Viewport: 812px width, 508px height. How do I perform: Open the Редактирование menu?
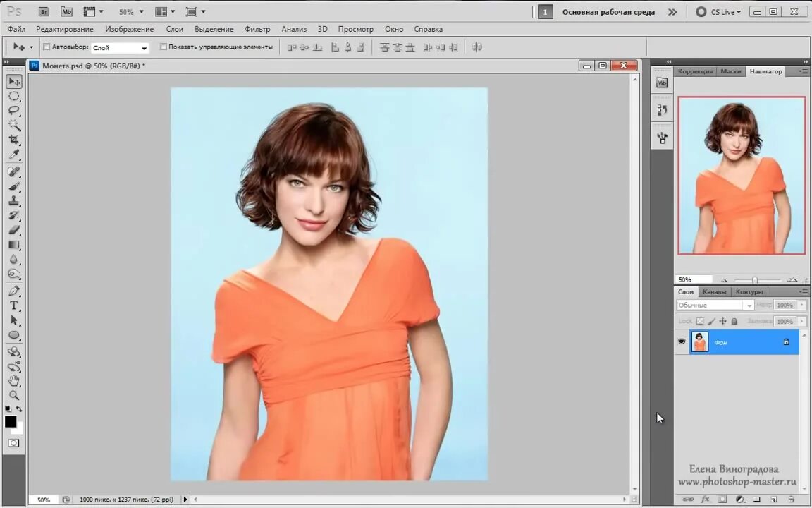point(65,29)
